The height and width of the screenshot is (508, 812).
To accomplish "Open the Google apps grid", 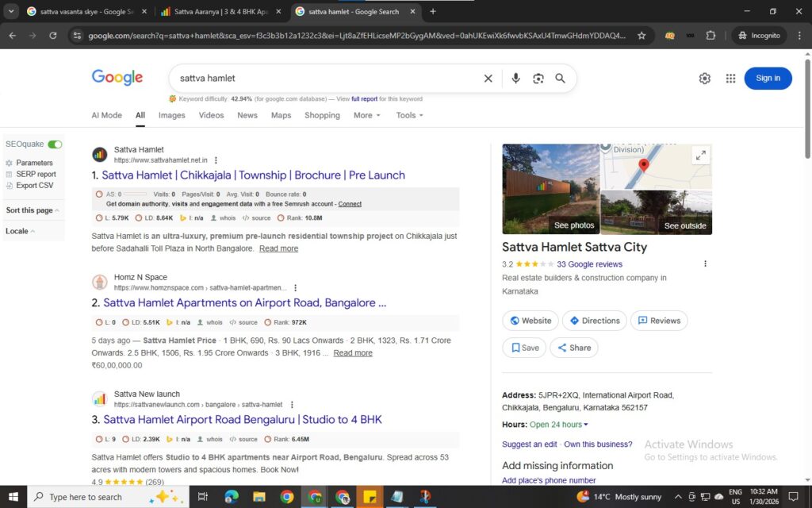I will pyautogui.click(x=730, y=78).
